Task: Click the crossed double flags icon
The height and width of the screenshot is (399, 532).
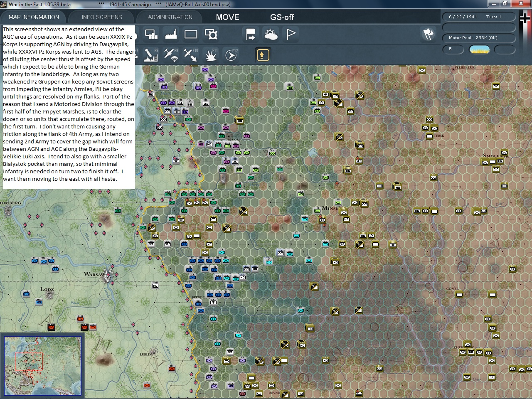Action: [x=428, y=34]
